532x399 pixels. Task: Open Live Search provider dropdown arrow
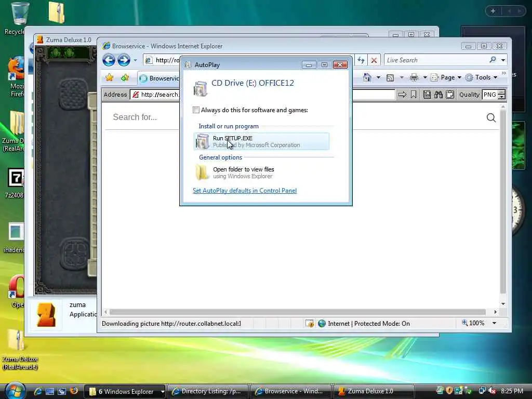point(503,60)
